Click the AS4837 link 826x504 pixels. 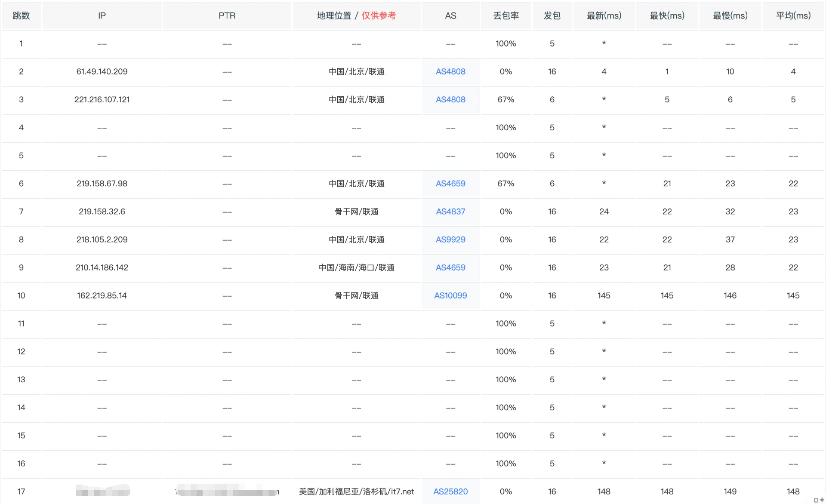[450, 211]
